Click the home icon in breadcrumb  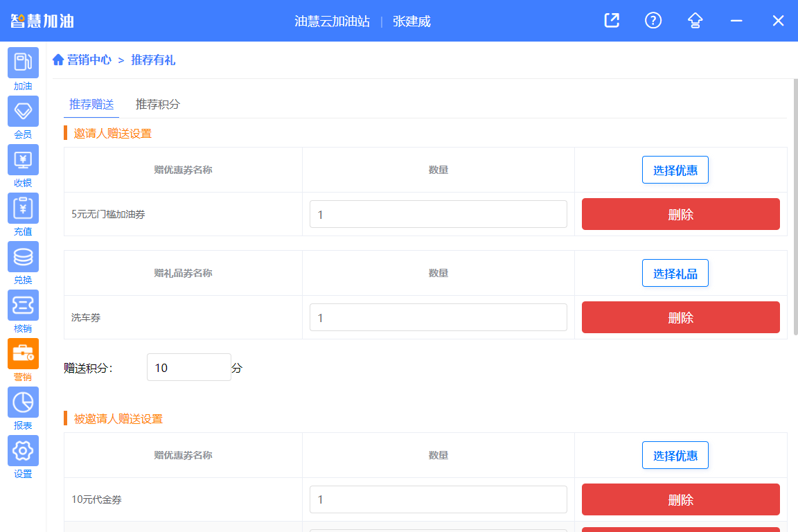pyautogui.click(x=58, y=60)
